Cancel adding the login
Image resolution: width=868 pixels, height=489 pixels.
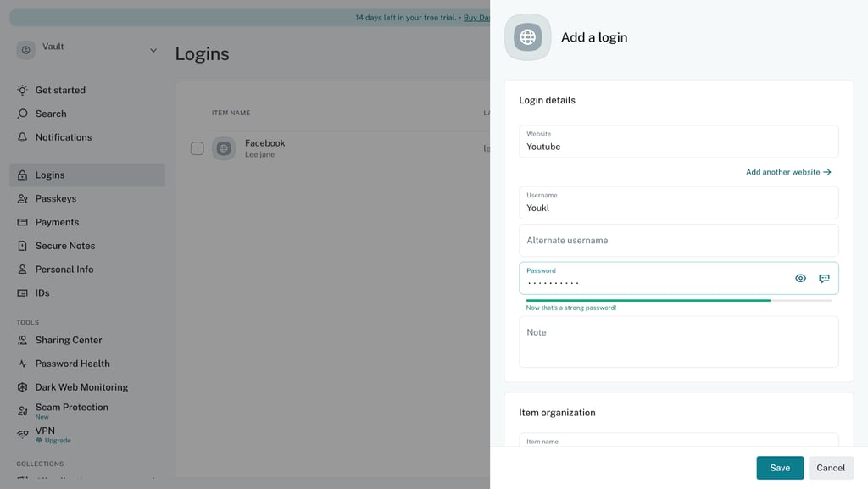coord(831,468)
